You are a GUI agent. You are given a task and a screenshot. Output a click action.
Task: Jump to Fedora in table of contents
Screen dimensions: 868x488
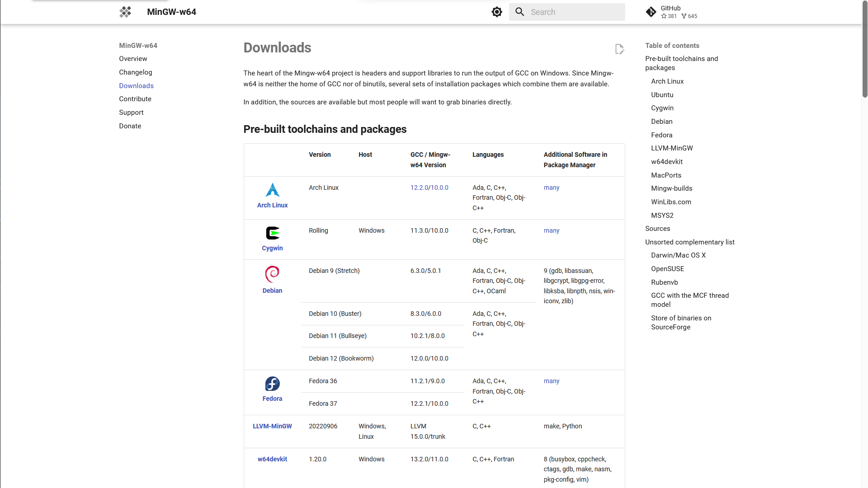[662, 135]
